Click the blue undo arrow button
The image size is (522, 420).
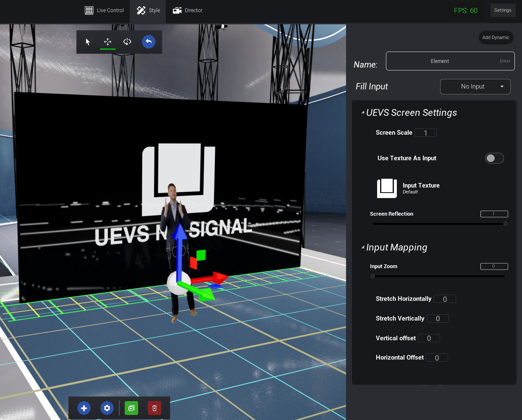coord(149,42)
